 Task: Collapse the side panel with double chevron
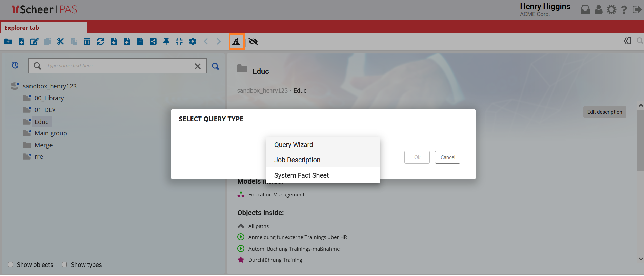tap(628, 41)
